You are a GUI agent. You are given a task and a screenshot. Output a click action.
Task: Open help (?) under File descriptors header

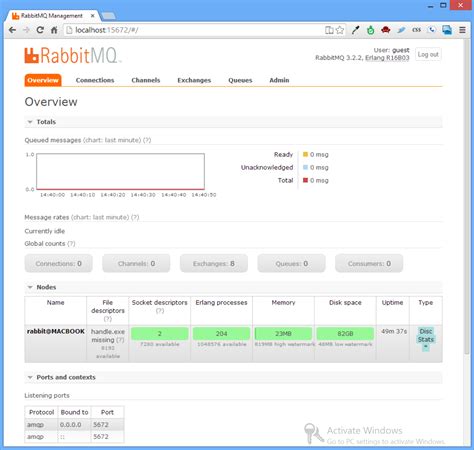pyautogui.click(x=107, y=319)
